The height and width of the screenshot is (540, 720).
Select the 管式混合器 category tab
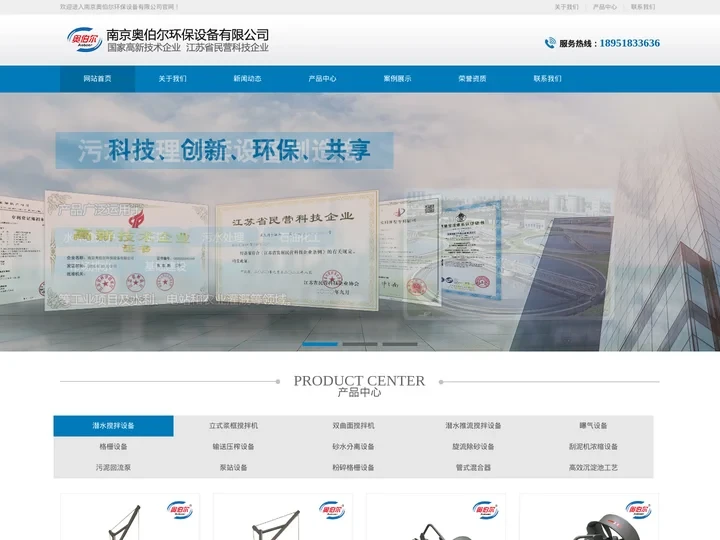[x=473, y=467]
